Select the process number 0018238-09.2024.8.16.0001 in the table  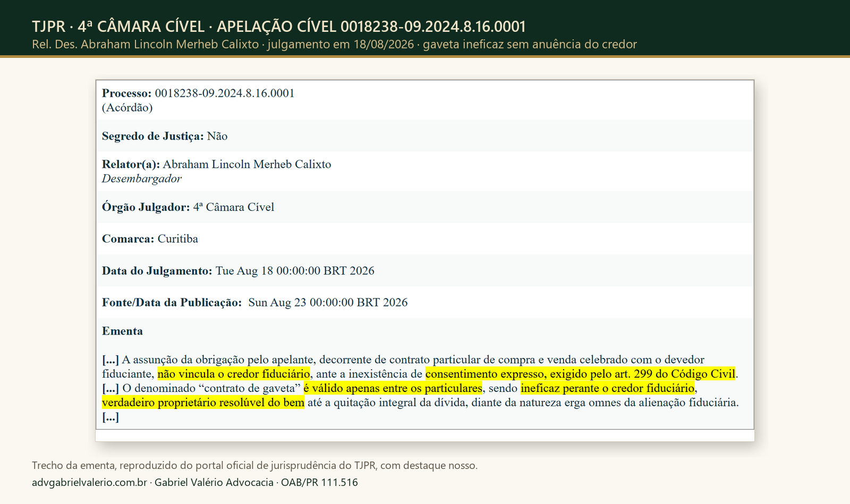coord(225,93)
